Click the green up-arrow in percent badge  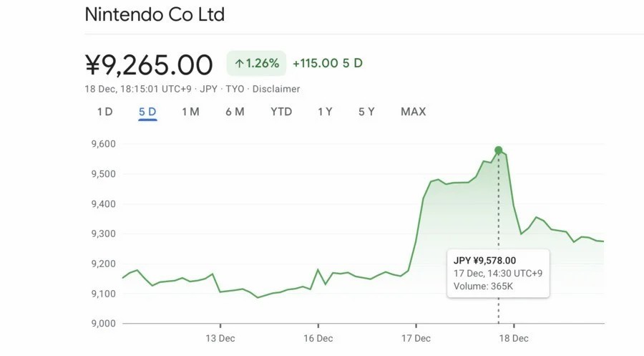pyautogui.click(x=239, y=63)
